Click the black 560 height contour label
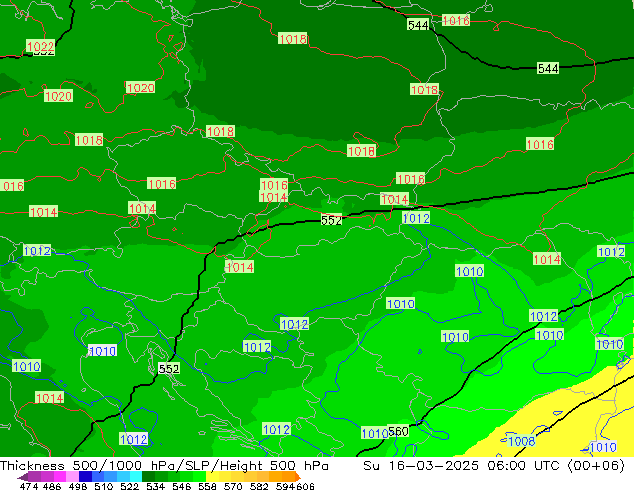The height and width of the screenshot is (490, 634). point(398,431)
